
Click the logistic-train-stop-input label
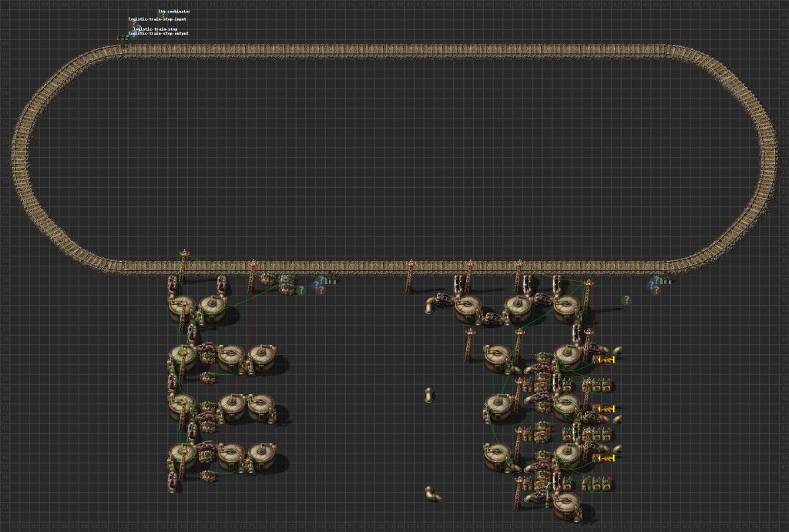point(157,19)
